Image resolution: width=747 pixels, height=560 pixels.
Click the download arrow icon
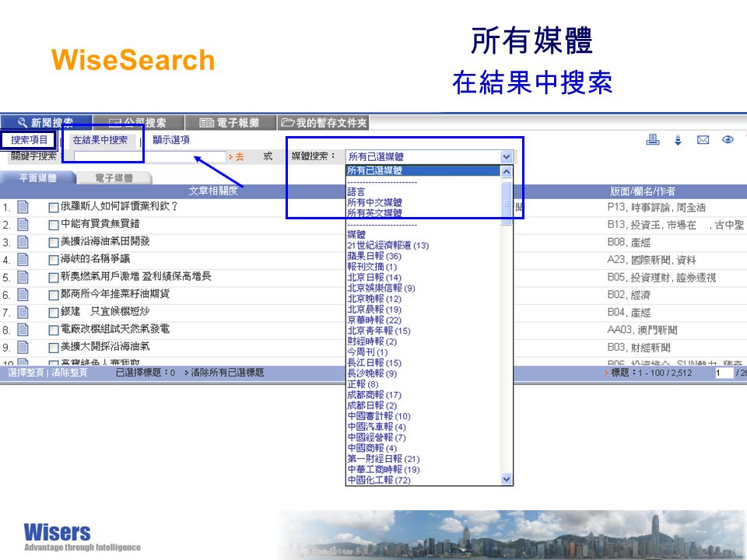point(678,140)
